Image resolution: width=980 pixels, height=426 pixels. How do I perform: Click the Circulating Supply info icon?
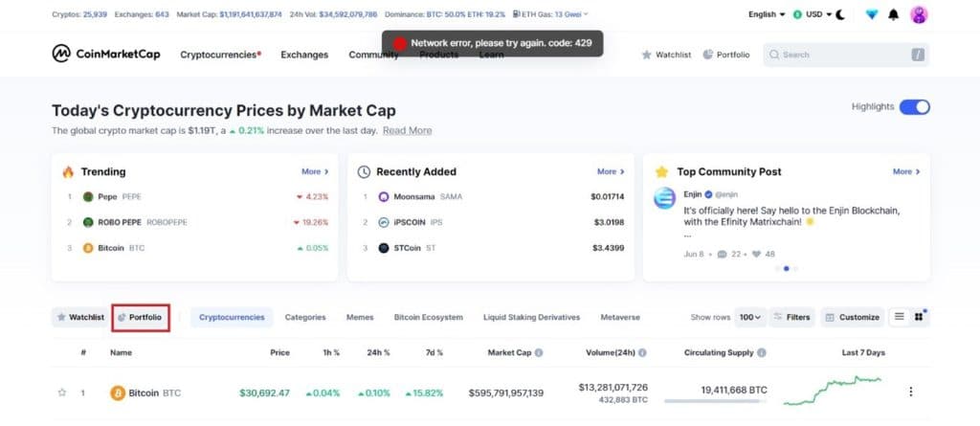point(761,353)
